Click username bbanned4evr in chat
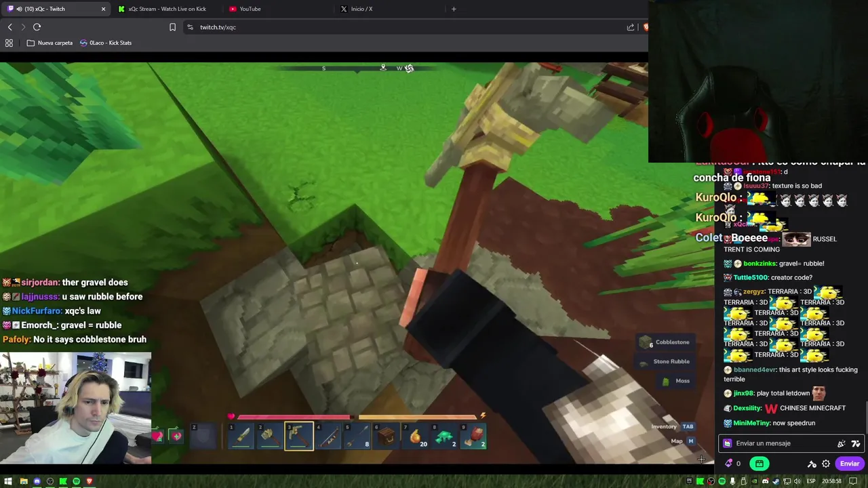 pyautogui.click(x=755, y=370)
